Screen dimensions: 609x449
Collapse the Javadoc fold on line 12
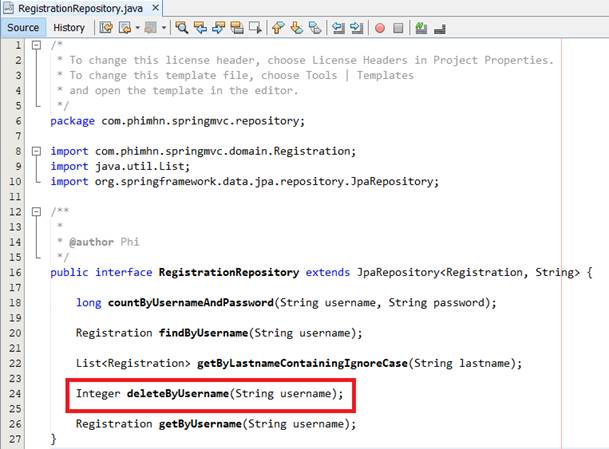[x=36, y=212]
